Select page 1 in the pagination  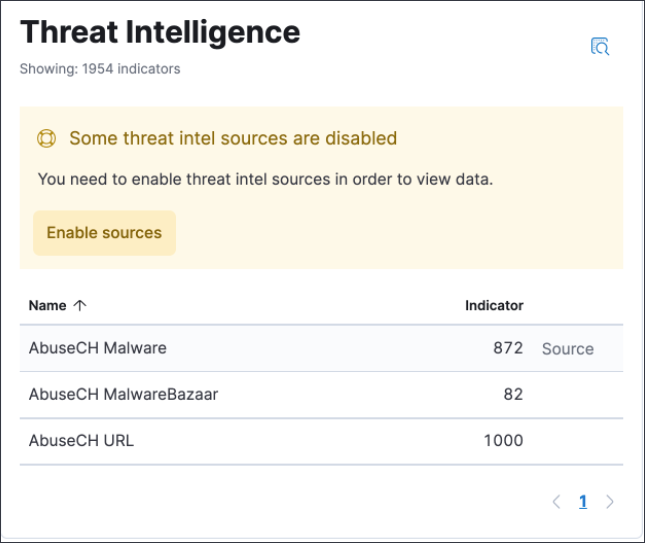[583, 502]
